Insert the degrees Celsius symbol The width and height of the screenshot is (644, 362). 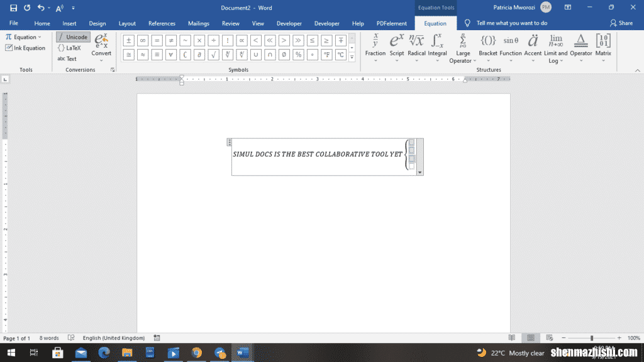coord(340,55)
